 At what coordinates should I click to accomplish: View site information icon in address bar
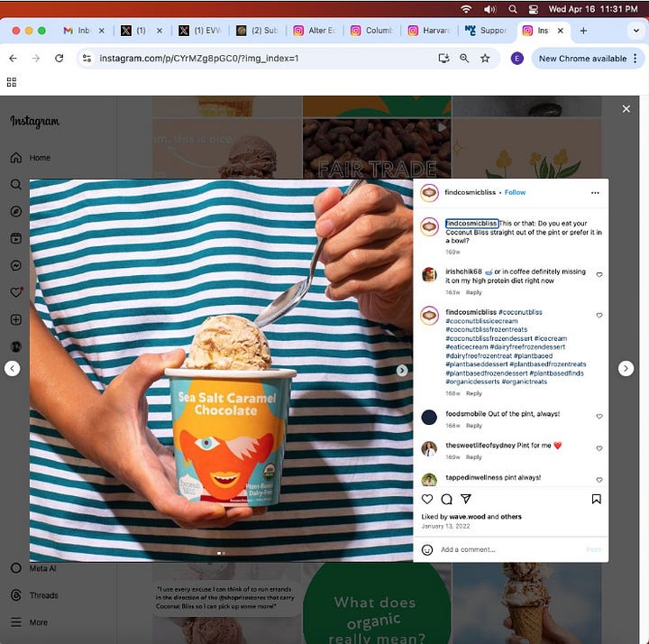coord(87,59)
